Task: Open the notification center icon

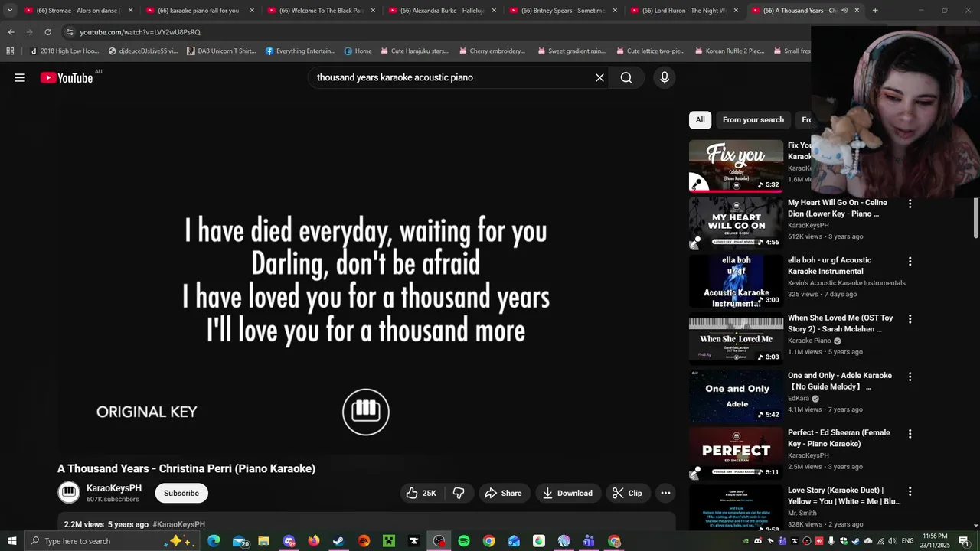Action: click(964, 541)
